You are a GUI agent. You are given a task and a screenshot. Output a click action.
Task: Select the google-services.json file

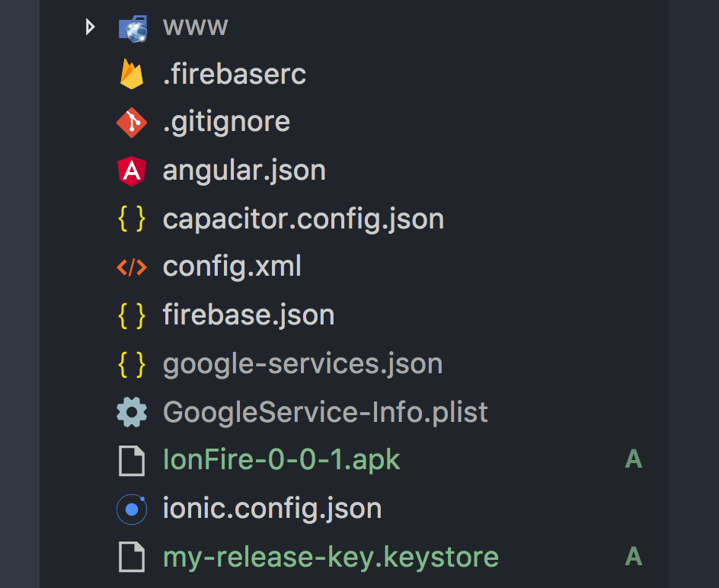coord(302,363)
